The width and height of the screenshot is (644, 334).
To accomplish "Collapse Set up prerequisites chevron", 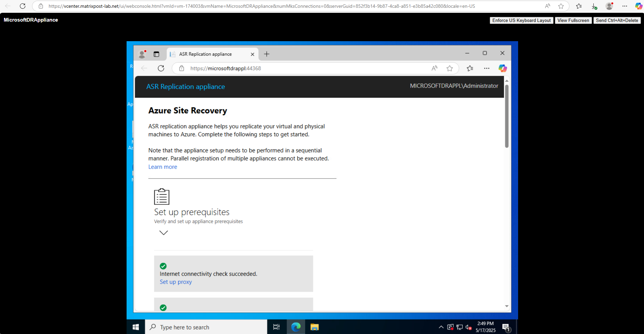I will [x=164, y=232].
